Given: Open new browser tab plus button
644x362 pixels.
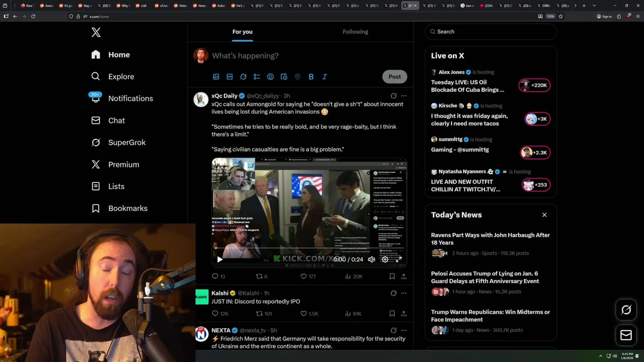Looking at the screenshot, I should point(584,6).
